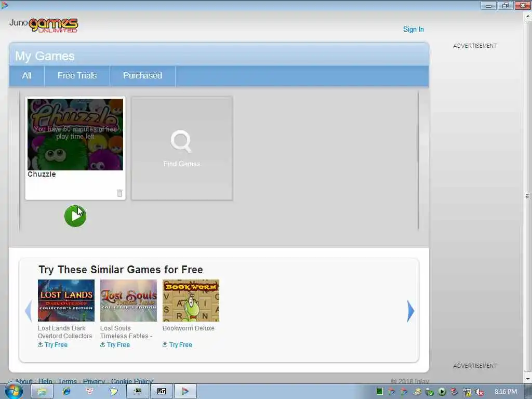Show previous similar games with left arrow
The image size is (532, 399).
pos(29,311)
